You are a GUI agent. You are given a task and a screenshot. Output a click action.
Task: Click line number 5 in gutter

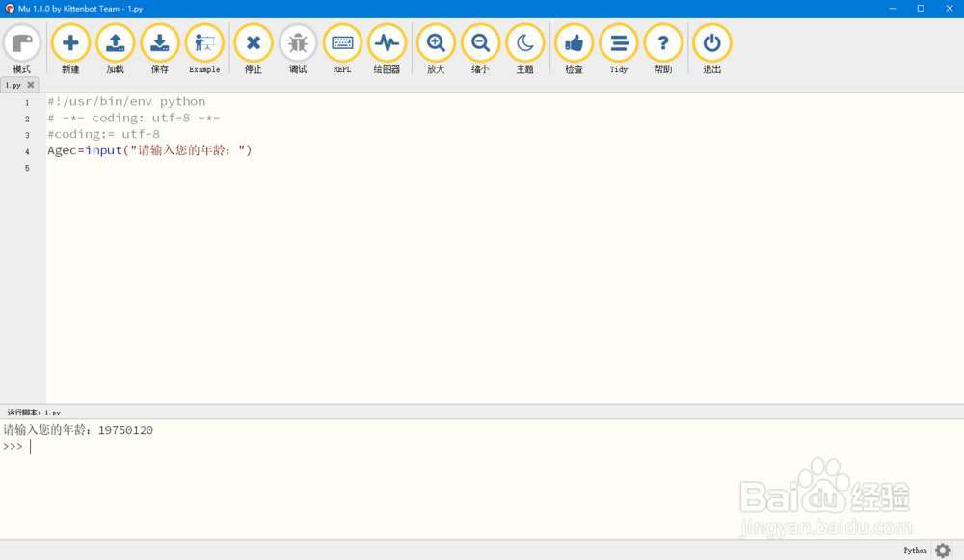27,168
